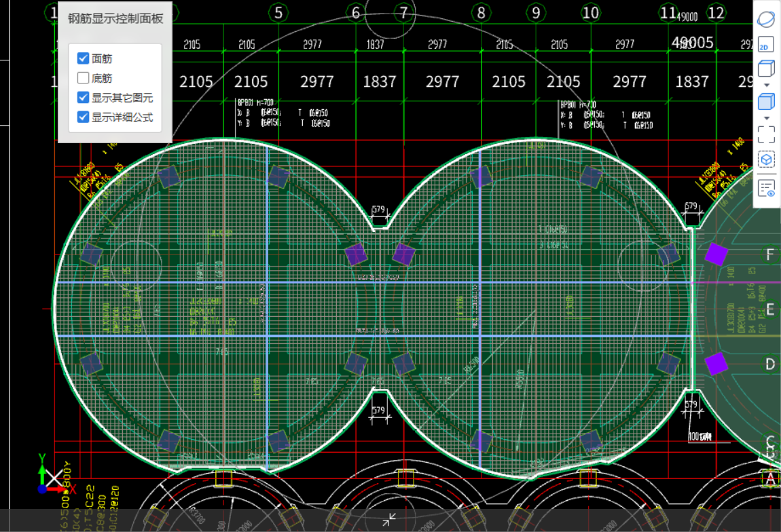Enable the 底筋 checkbox
Image resolution: width=781 pixels, height=532 pixels.
point(83,77)
